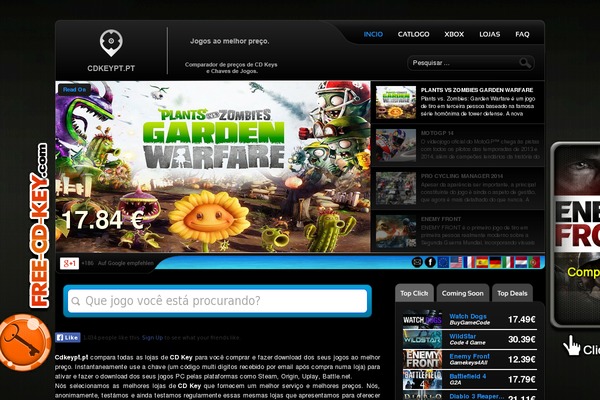Screen dimensions: 600x400
Task: Select the French flag
Action: point(469,262)
